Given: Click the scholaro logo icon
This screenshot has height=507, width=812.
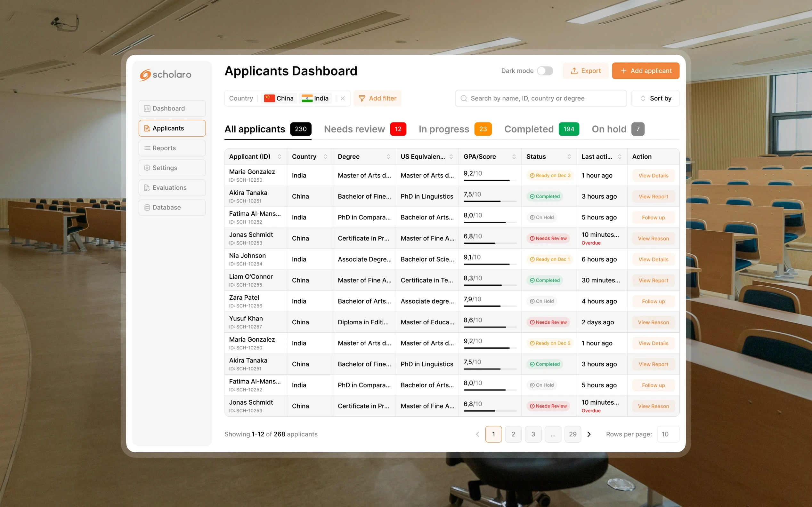Looking at the screenshot, I should point(145,75).
